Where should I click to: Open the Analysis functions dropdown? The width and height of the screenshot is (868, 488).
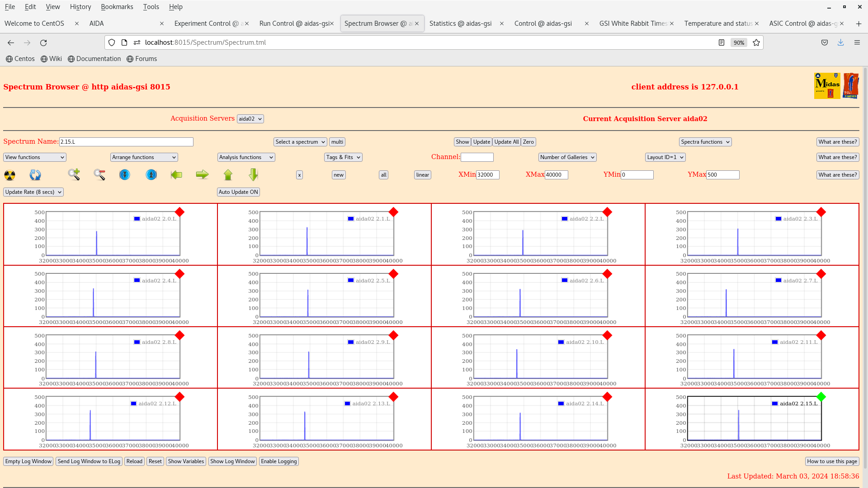click(x=246, y=157)
